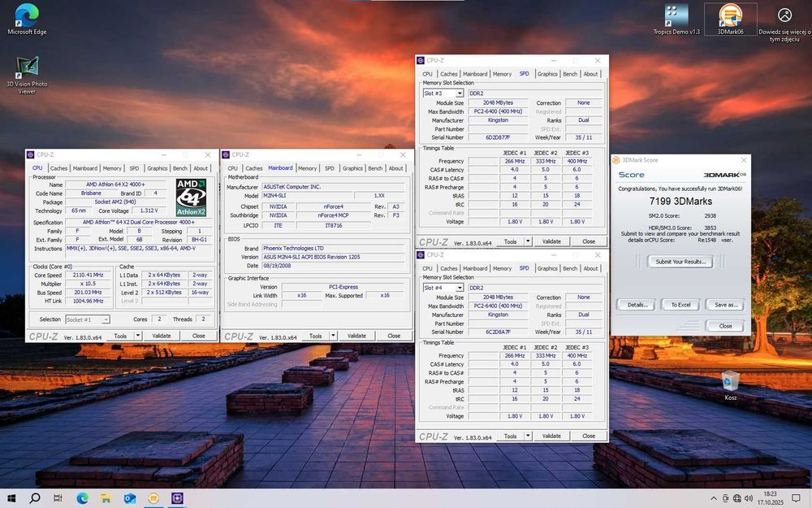This screenshot has width=812, height=508.
Task: Open Microsoft Edge desktop shortcut
Action: (27, 20)
